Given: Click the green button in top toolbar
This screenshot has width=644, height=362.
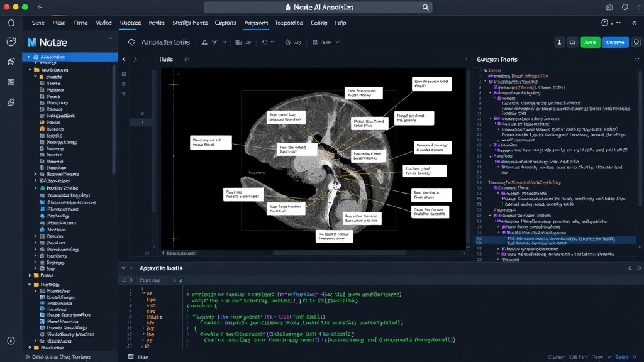Looking at the screenshot, I should pos(590,42).
